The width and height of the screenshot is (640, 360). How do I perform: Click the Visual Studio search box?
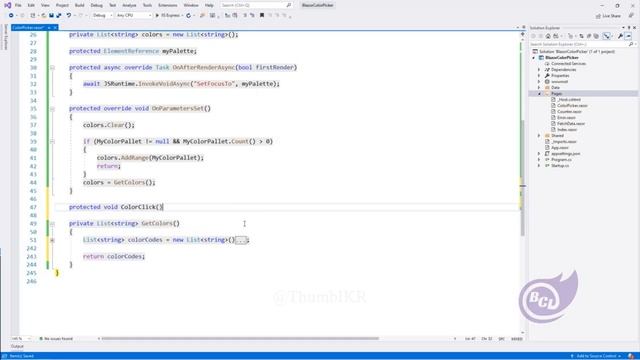[x=256, y=5]
